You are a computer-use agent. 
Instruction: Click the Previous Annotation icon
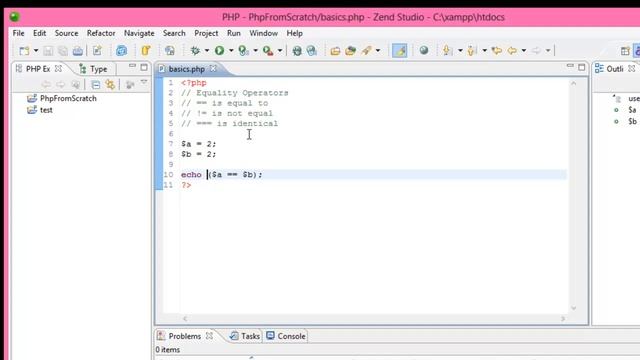[x=472, y=51]
